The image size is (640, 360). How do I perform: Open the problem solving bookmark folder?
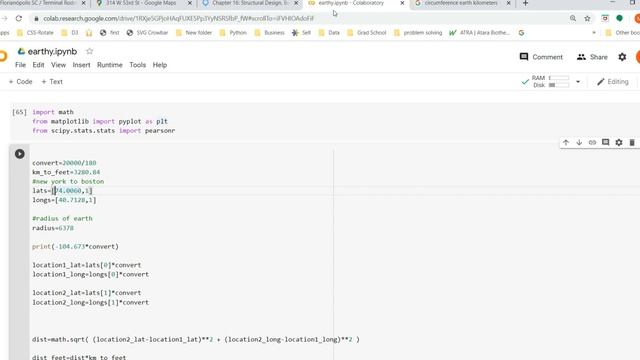coord(418,33)
